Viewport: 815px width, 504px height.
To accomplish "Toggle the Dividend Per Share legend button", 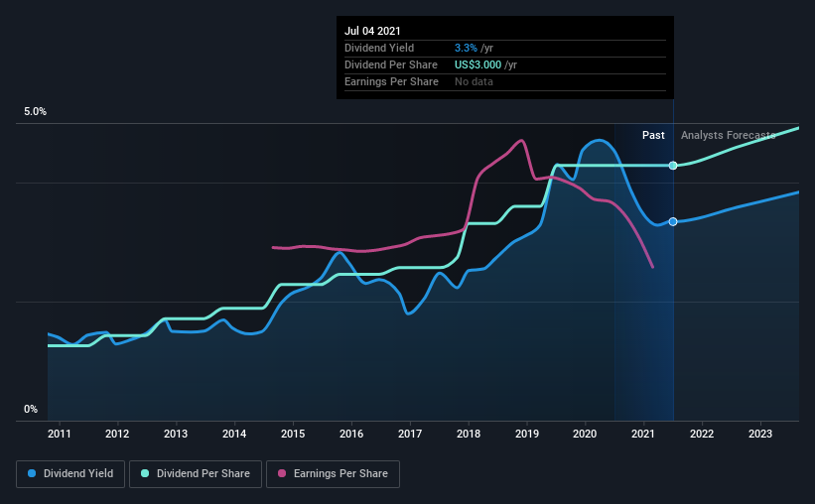I will pyautogui.click(x=196, y=474).
